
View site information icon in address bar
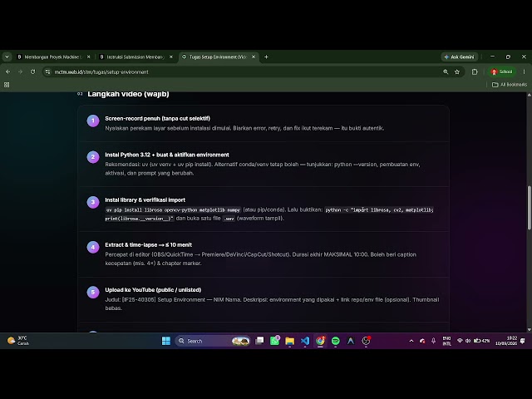pos(47,72)
